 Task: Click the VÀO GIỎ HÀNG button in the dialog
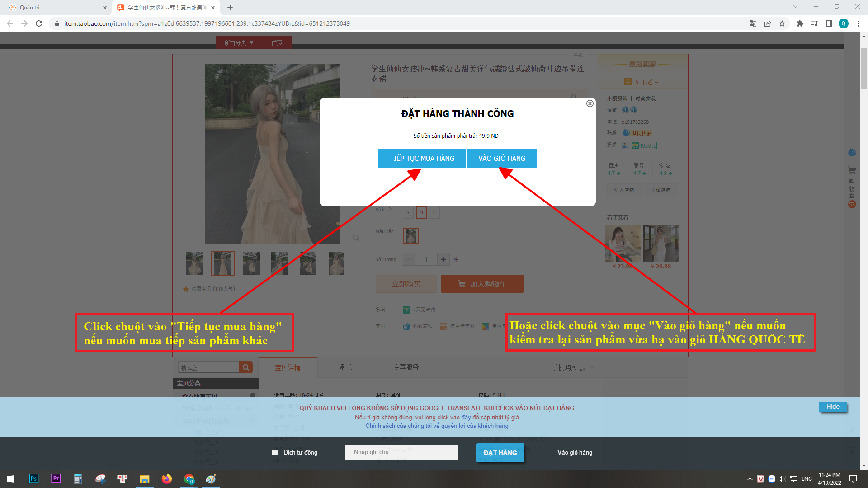tap(502, 158)
